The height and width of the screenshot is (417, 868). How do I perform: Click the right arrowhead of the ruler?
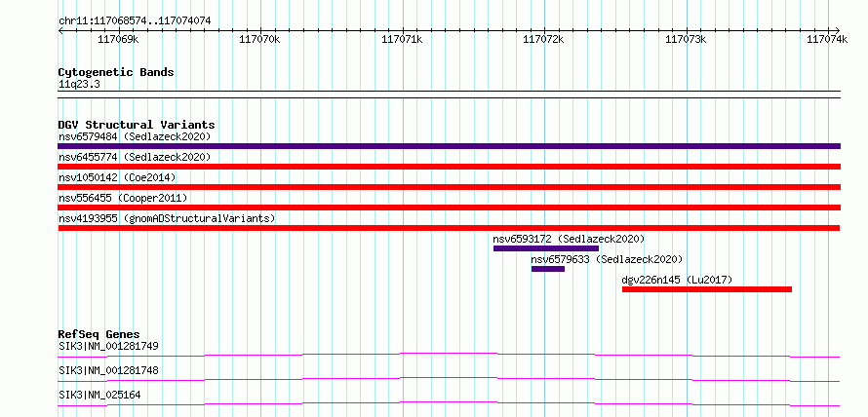pos(838,30)
